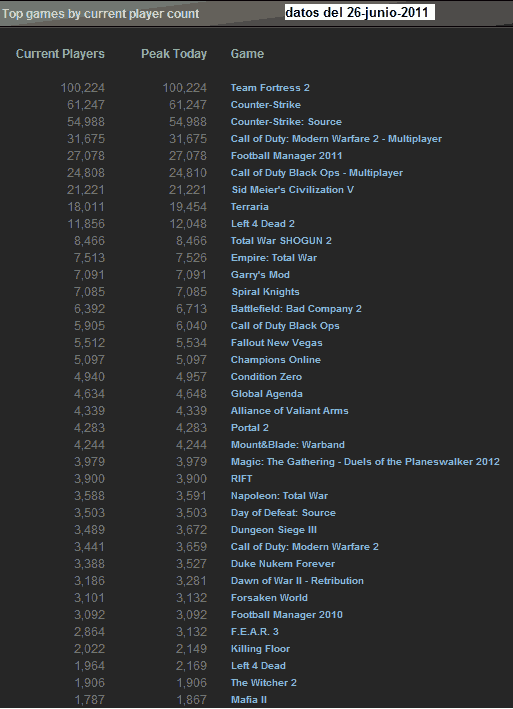Open the Left 4 Dead 2 link

(263, 224)
